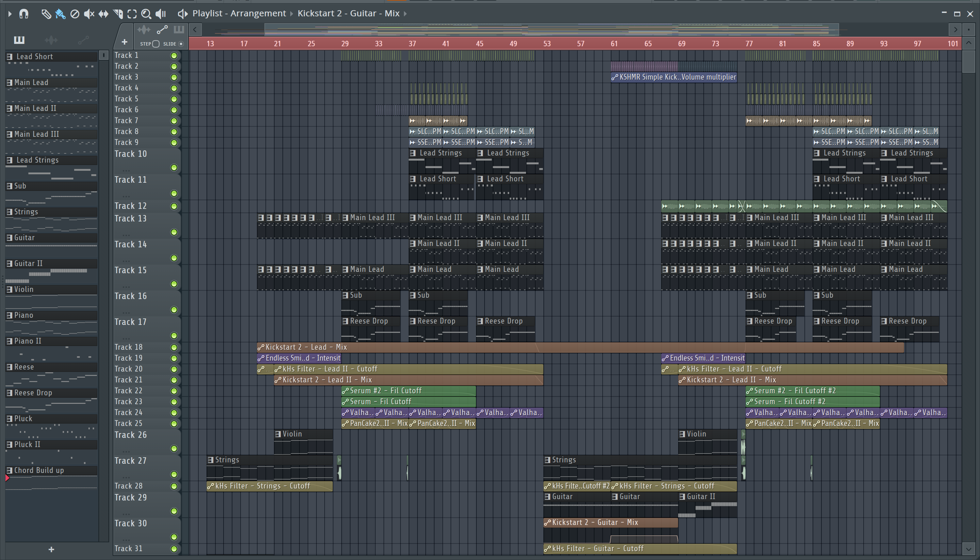Open Playlist - Arrangement breadcrumb menu
This screenshot has width=980, height=560.
click(239, 14)
